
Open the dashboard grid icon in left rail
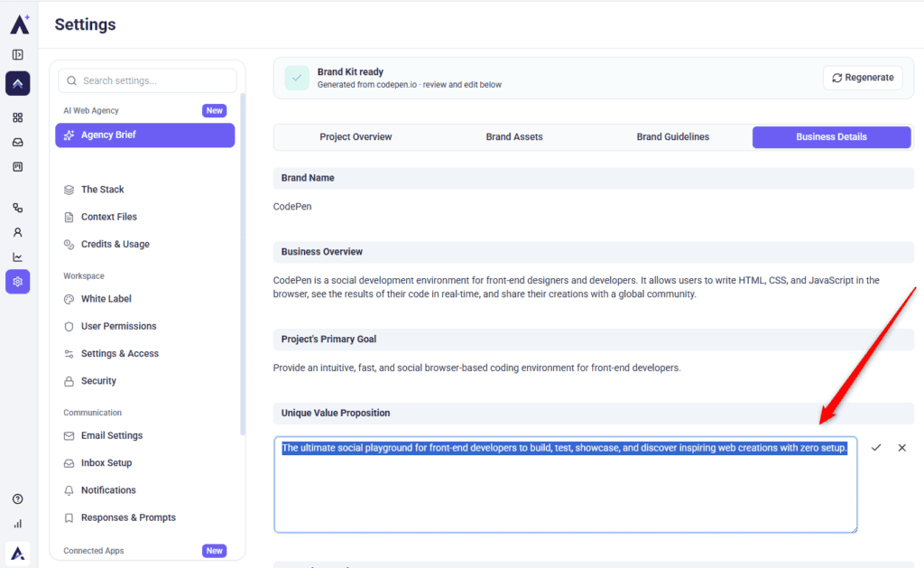18,118
